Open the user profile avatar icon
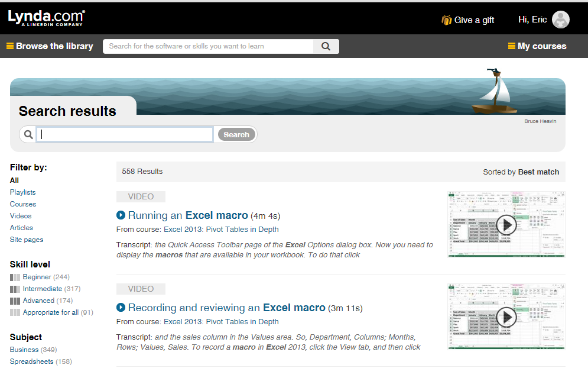Viewport: 588px width, 368px height. tap(561, 20)
